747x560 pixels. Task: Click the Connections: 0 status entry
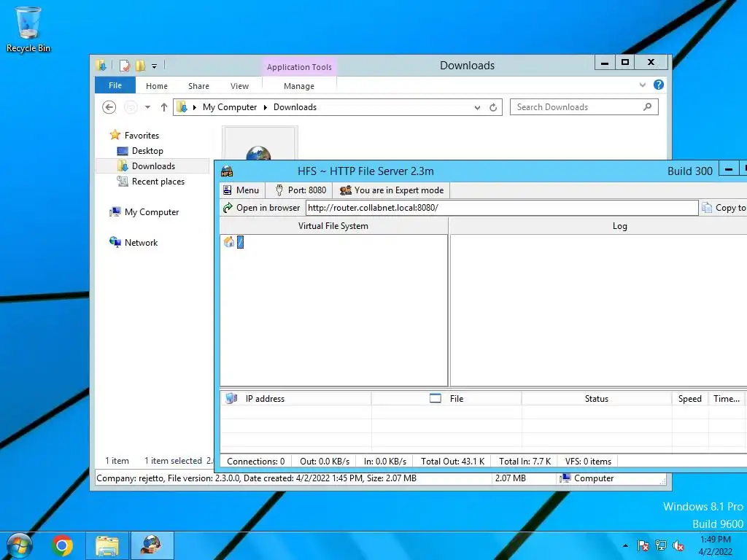point(256,461)
